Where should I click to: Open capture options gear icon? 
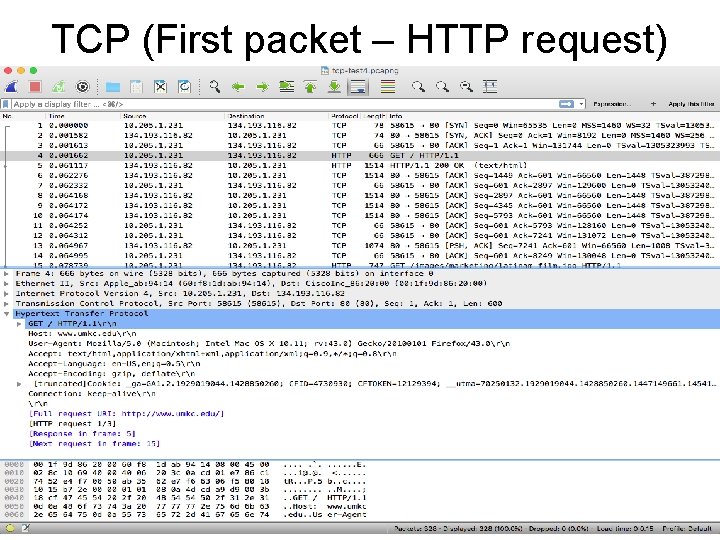[83, 86]
